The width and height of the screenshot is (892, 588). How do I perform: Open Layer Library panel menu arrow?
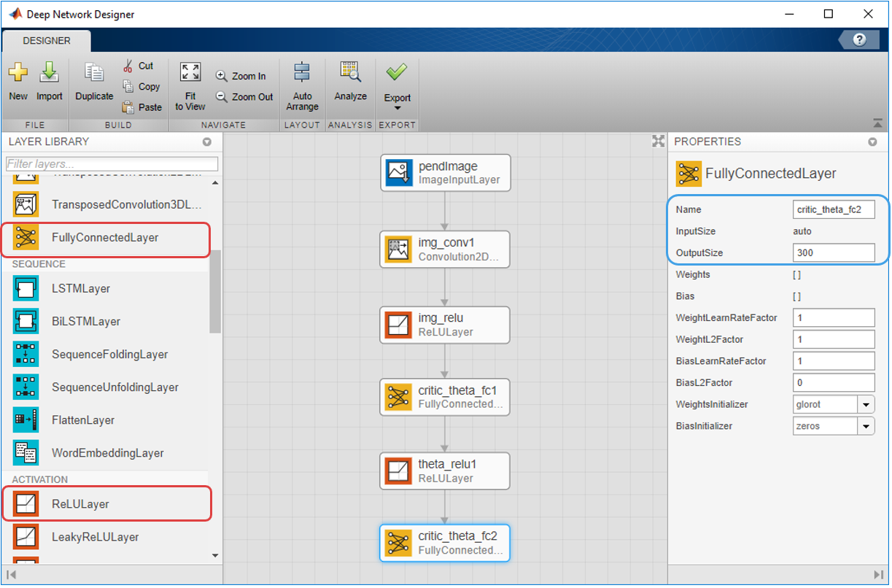pyautogui.click(x=207, y=142)
